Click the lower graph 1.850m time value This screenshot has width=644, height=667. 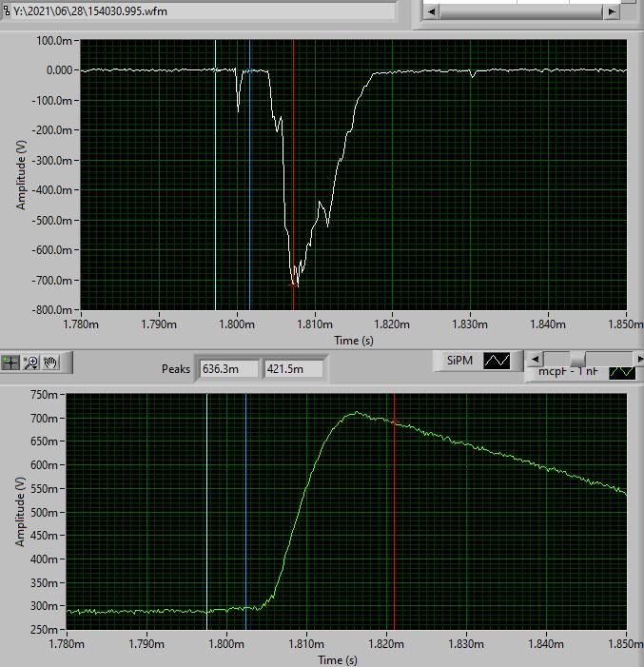626,643
